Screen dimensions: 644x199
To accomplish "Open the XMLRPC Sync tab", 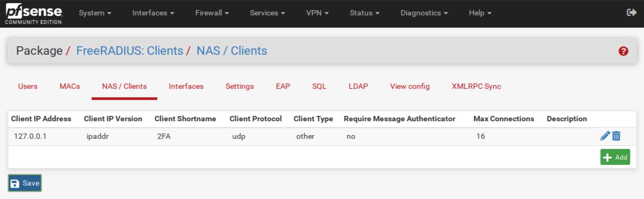I will pyautogui.click(x=476, y=86).
